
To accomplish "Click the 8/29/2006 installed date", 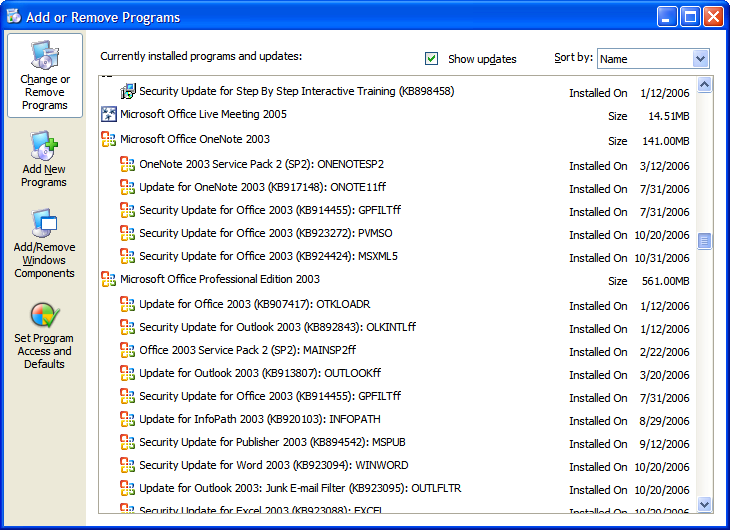I will pyautogui.click(x=664, y=421).
